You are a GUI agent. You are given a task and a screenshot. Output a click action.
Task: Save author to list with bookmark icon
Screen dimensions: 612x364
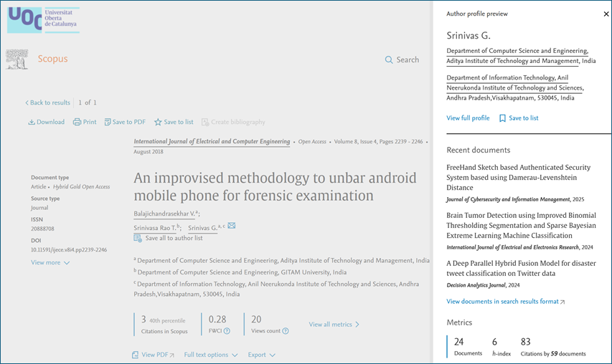pyautogui.click(x=502, y=118)
